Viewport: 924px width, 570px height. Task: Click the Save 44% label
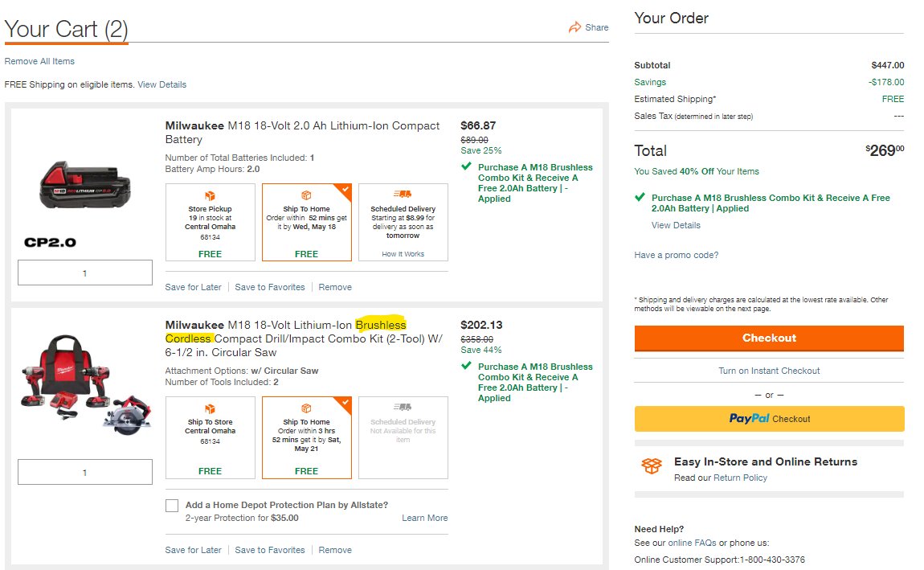point(481,350)
